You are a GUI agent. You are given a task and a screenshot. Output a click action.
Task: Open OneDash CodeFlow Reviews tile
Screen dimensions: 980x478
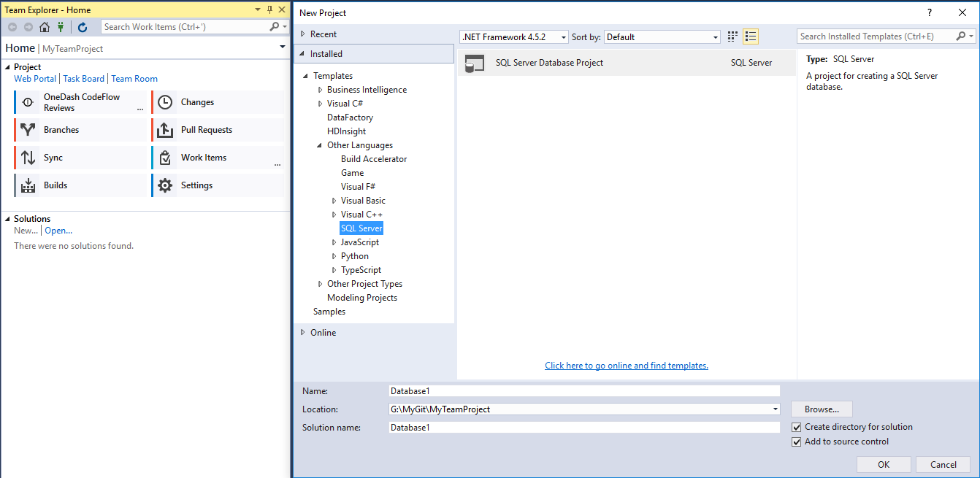click(x=80, y=102)
